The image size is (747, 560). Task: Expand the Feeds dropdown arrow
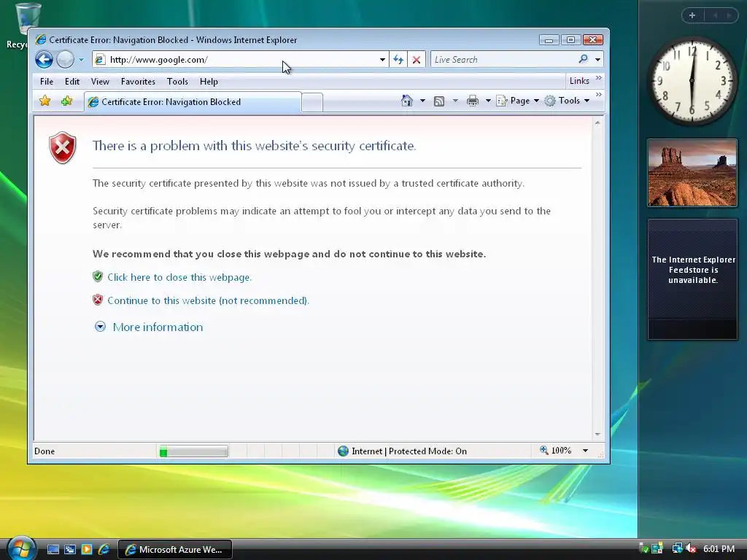pyautogui.click(x=455, y=101)
